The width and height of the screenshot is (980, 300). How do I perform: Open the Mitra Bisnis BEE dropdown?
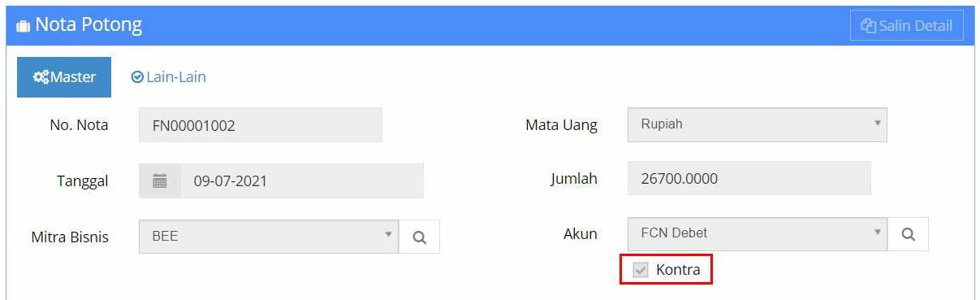click(x=269, y=237)
